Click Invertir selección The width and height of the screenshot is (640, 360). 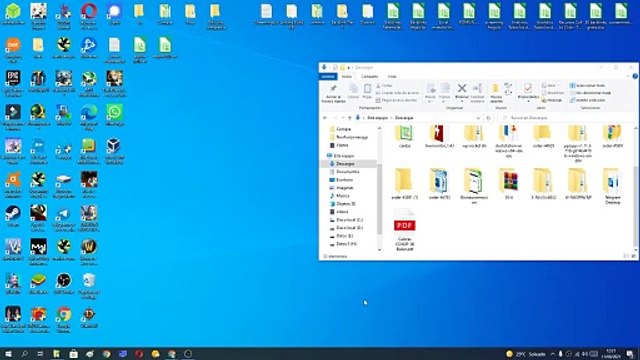pyautogui.click(x=587, y=100)
